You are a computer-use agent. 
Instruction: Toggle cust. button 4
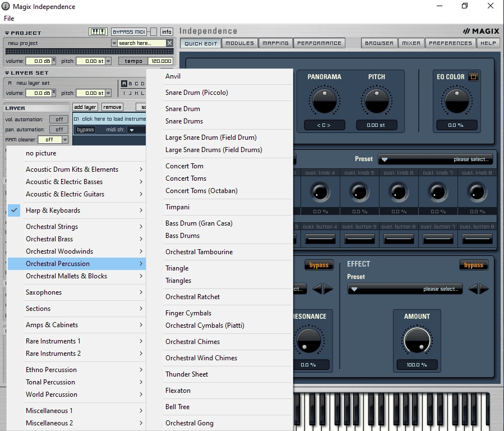(320, 239)
